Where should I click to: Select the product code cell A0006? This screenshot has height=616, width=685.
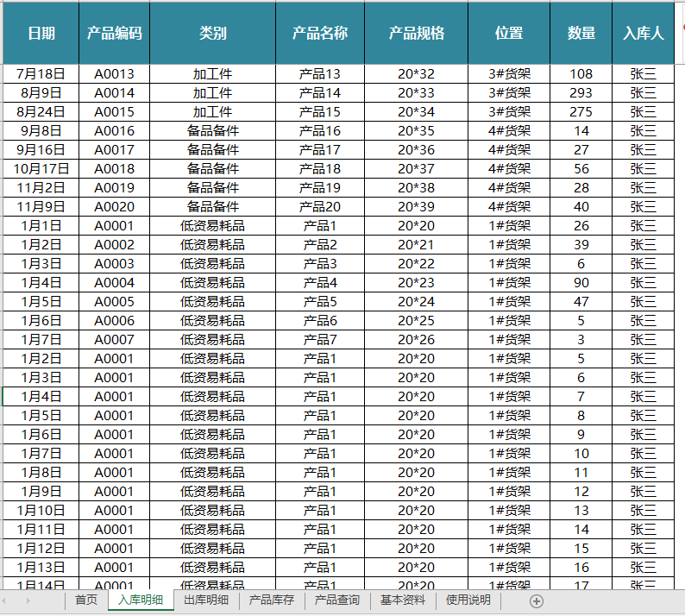(x=115, y=321)
